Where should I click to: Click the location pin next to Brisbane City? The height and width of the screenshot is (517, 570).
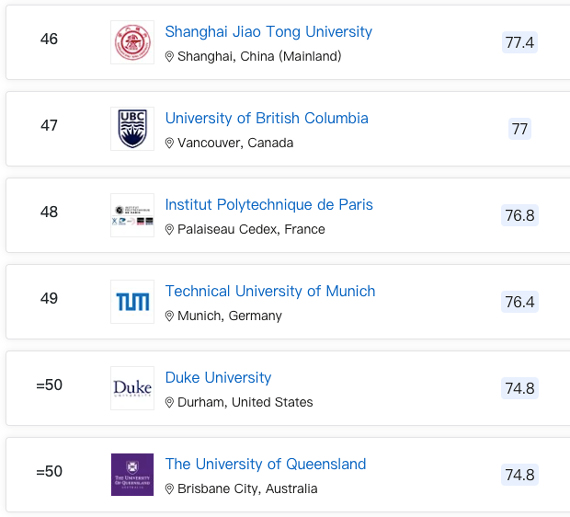click(x=169, y=489)
